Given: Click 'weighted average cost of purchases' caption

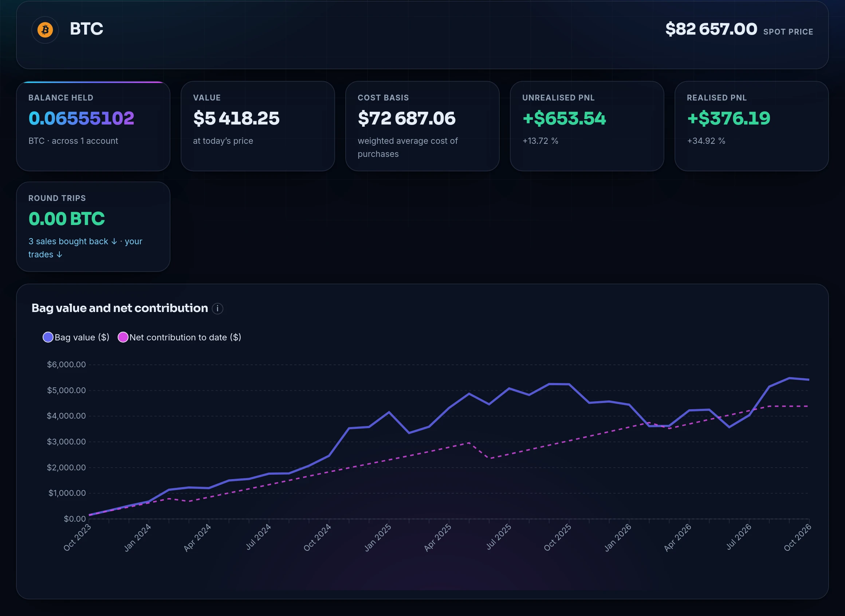Looking at the screenshot, I should [x=408, y=148].
